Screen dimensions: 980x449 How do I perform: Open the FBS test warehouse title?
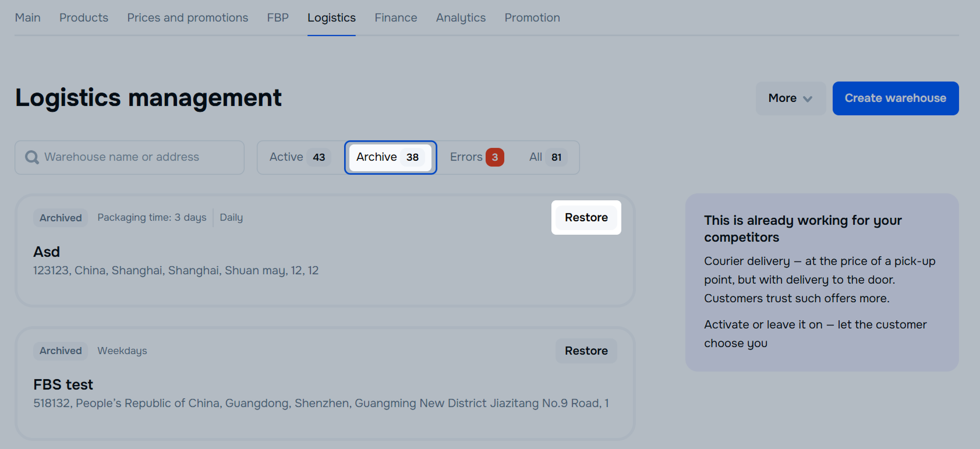pyautogui.click(x=63, y=384)
